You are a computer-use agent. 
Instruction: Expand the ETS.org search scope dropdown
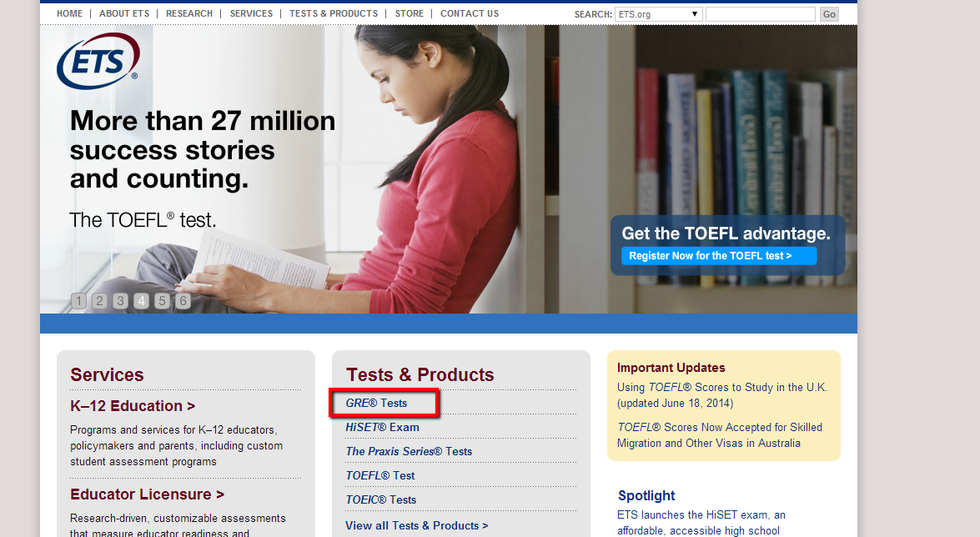pos(659,13)
